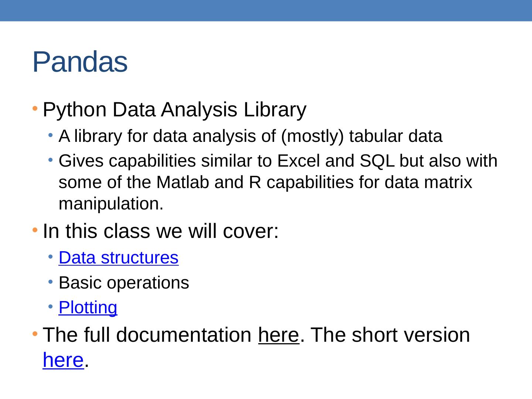Click the 'In this class we will cover:' line
This screenshot has height=399, width=532.
[x=160, y=232]
